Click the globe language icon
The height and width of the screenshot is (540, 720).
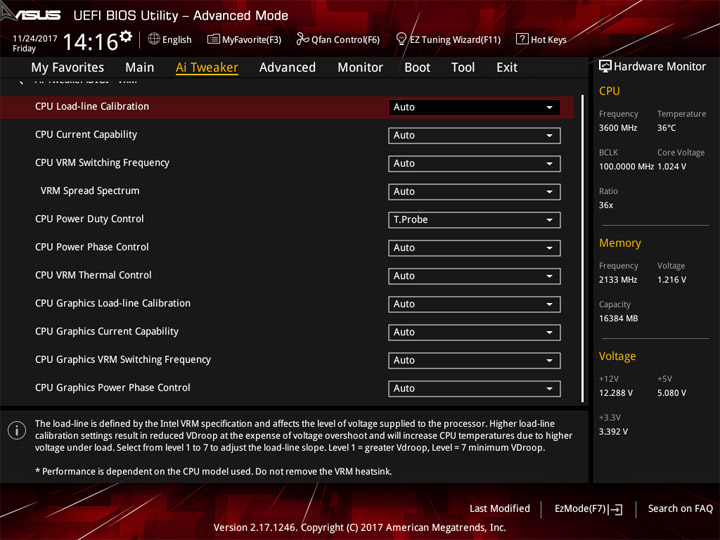pyautogui.click(x=154, y=39)
